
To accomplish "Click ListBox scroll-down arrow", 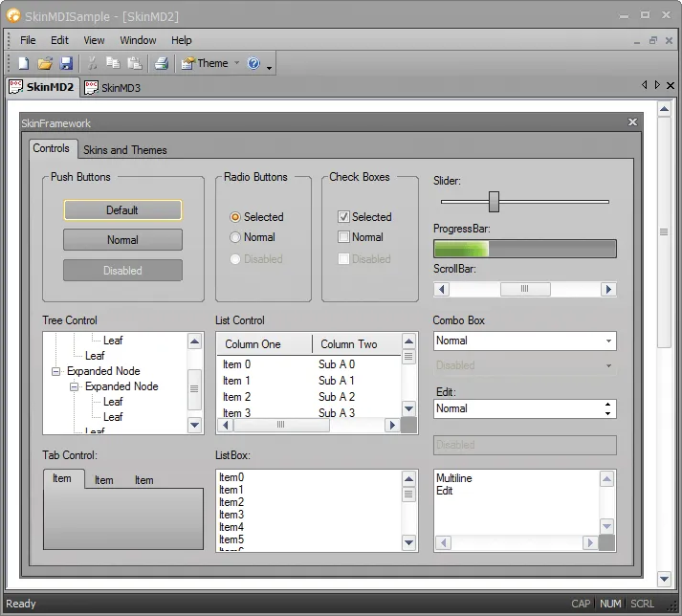I will (x=408, y=543).
